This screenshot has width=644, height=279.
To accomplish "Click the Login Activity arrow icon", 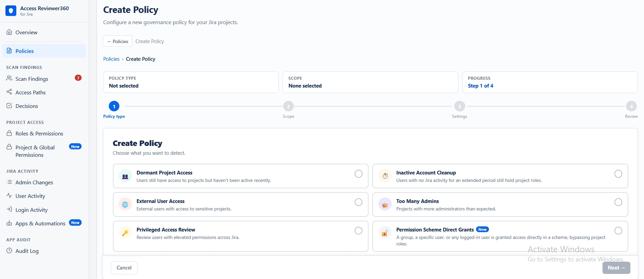I will coord(9,209).
